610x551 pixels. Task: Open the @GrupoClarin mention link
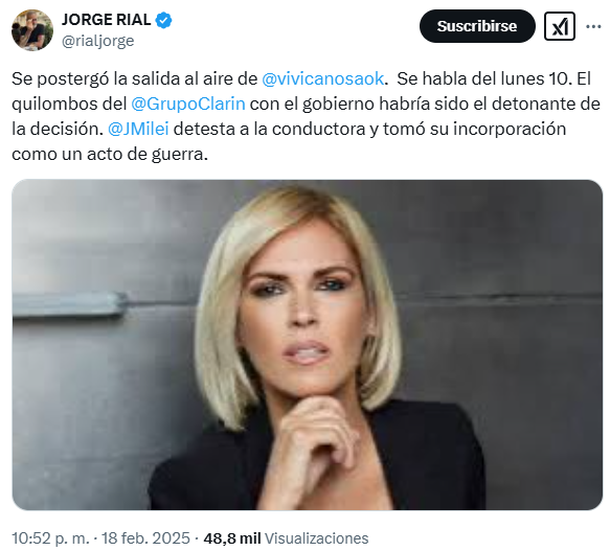pyautogui.click(x=188, y=104)
